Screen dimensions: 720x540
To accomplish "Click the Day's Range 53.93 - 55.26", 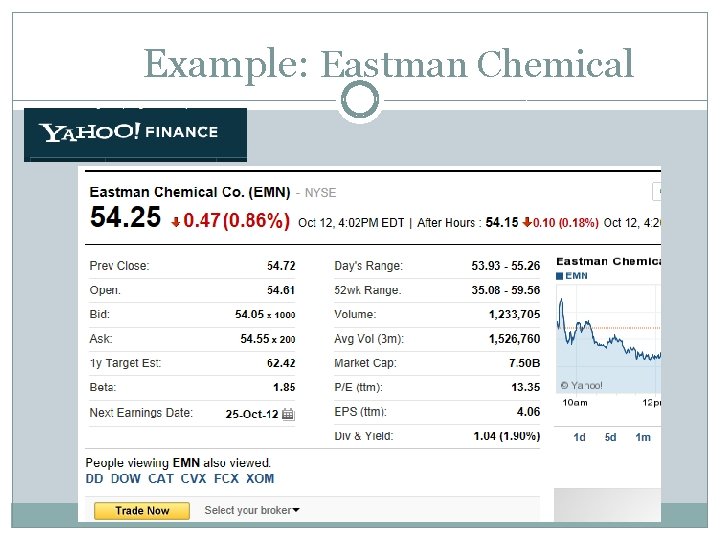I will pyautogui.click(x=506, y=266).
